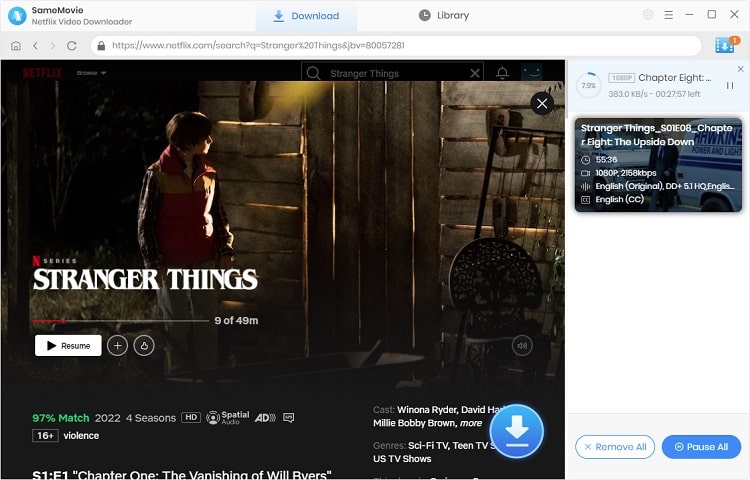The width and height of the screenshot is (750, 480).
Task: Click the audio description AD icon
Action: 265,418
